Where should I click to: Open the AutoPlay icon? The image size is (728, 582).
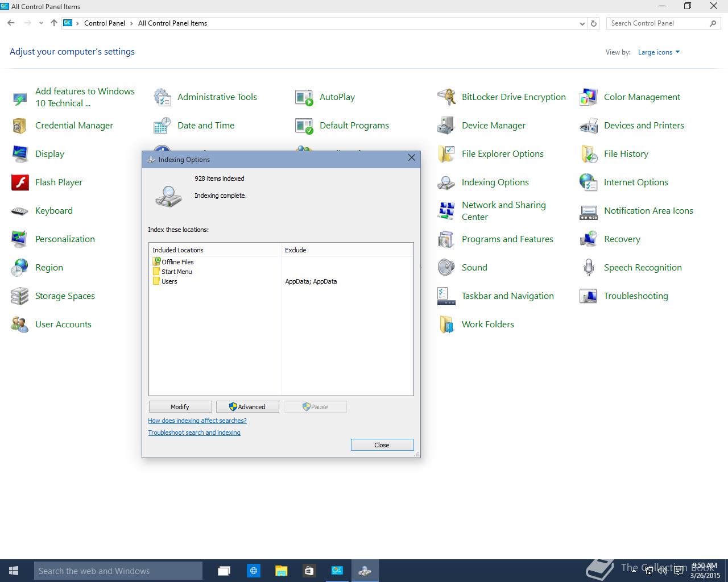(304, 97)
